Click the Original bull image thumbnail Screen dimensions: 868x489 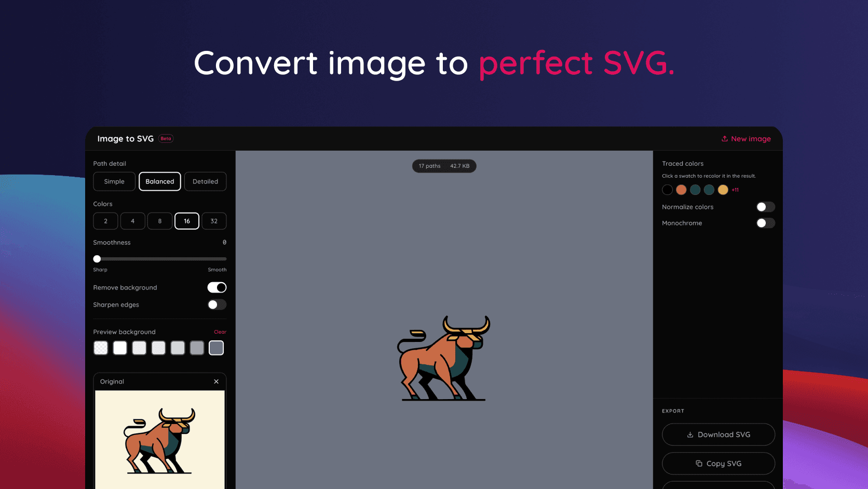[160, 440]
